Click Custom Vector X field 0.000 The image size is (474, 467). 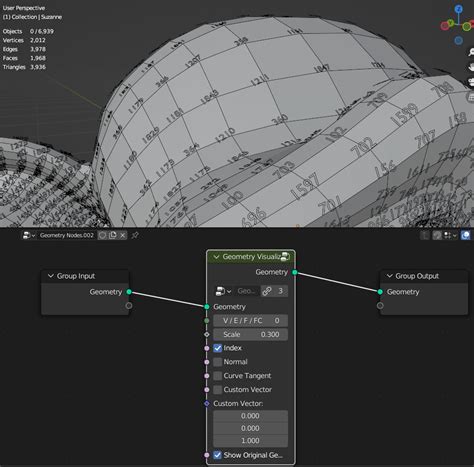point(250,416)
